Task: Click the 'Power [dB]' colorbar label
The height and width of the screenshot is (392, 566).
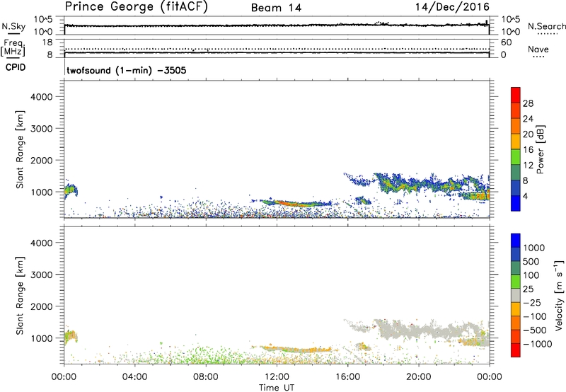Action: coord(540,149)
